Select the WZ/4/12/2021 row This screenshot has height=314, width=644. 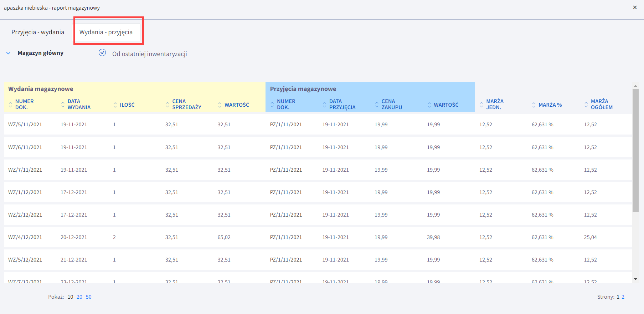[x=25, y=237]
